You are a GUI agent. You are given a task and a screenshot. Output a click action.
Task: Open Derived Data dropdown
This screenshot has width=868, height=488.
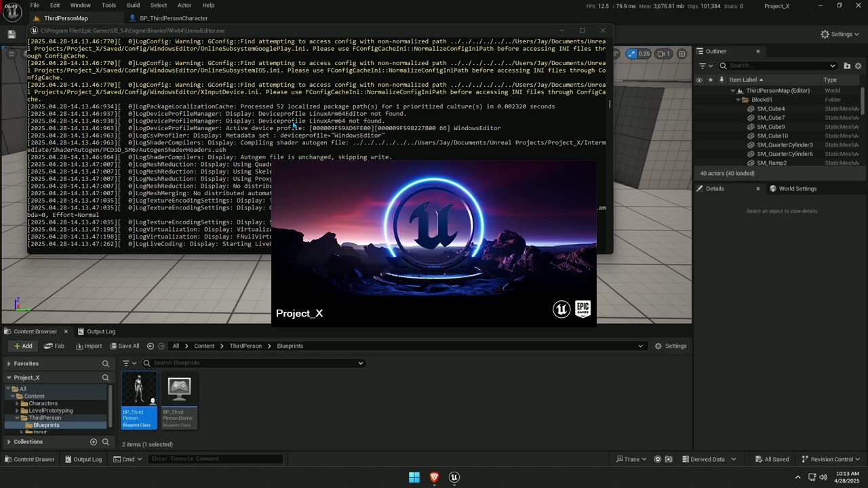point(708,459)
